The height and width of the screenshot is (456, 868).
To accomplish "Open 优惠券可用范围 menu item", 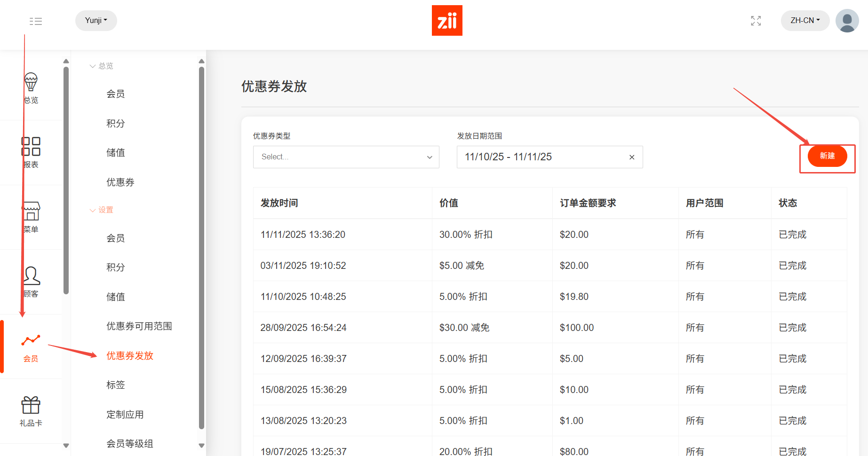I will coord(139,326).
